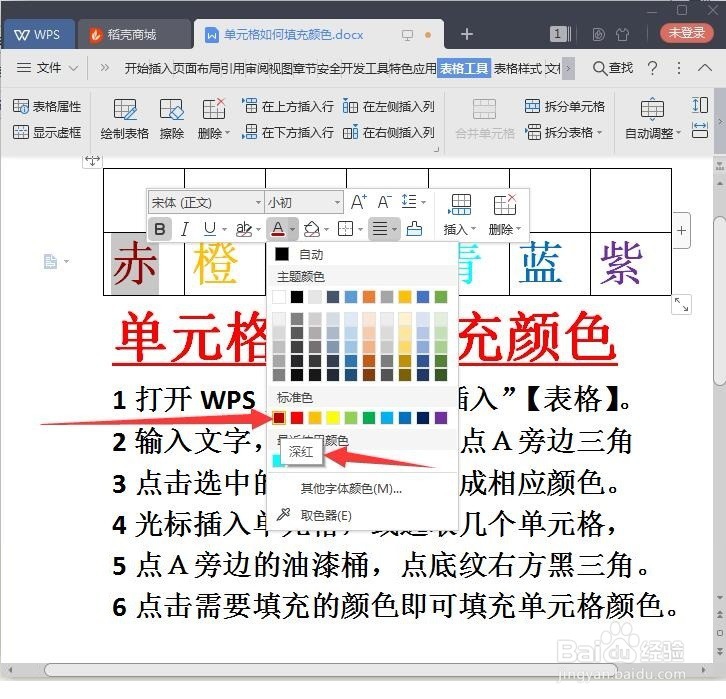This screenshot has width=726, height=699.
Task: Open Split Table dropdown (拆分表格)
Action: point(564,132)
